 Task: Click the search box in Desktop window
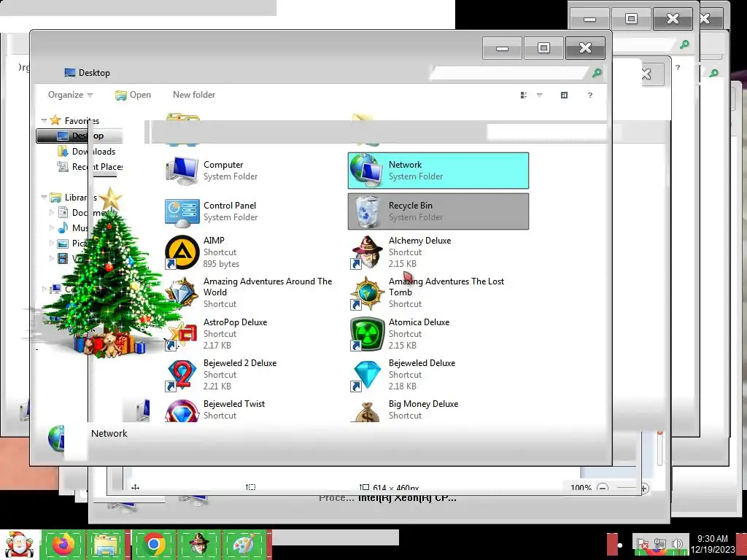pyautogui.click(x=510, y=73)
